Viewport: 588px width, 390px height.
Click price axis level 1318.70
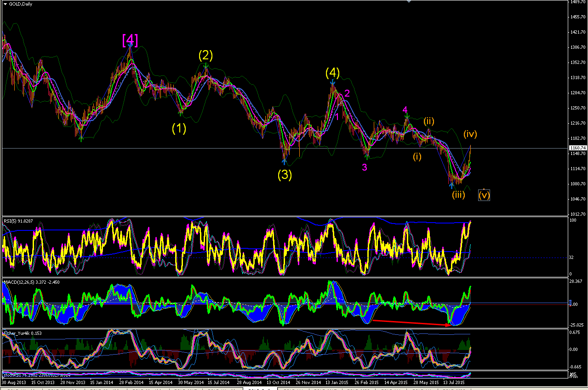(578, 78)
